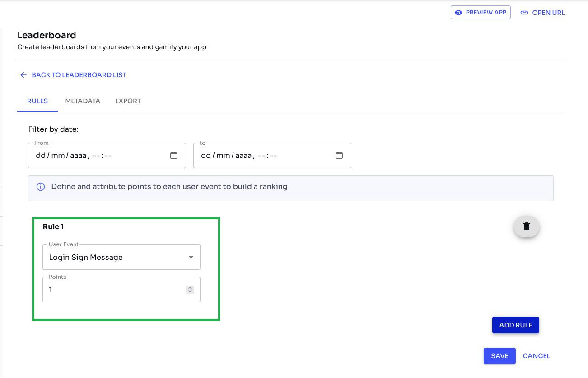Select the month segment in To date
The height and width of the screenshot is (378, 588).
point(223,156)
